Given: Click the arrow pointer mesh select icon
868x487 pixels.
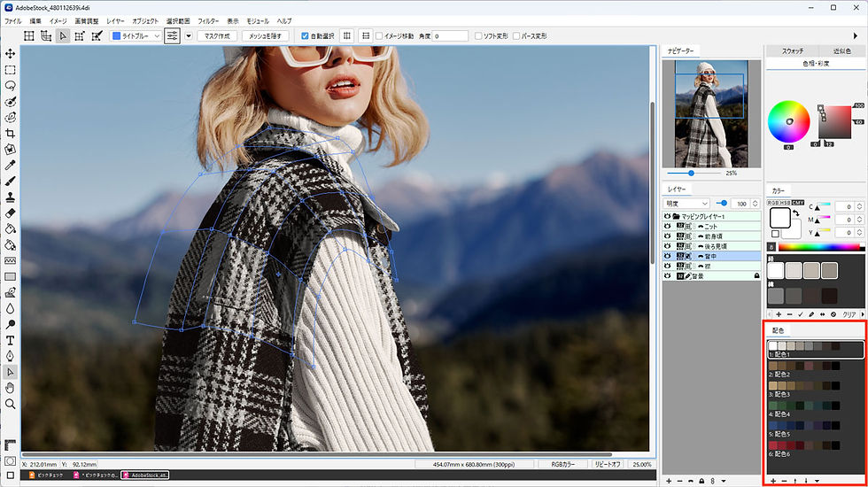Looking at the screenshot, I should 63,36.
